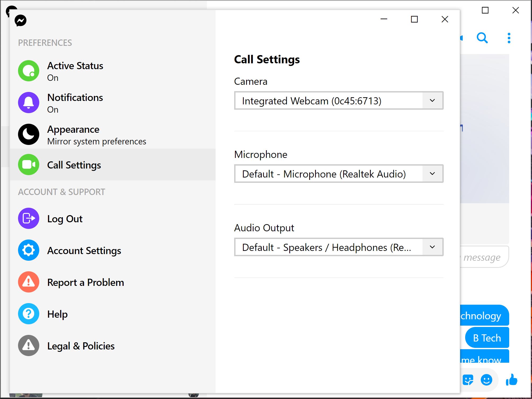Expand the Camera dropdown selector
This screenshot has width=532, height=399.
tap(432, 100)
